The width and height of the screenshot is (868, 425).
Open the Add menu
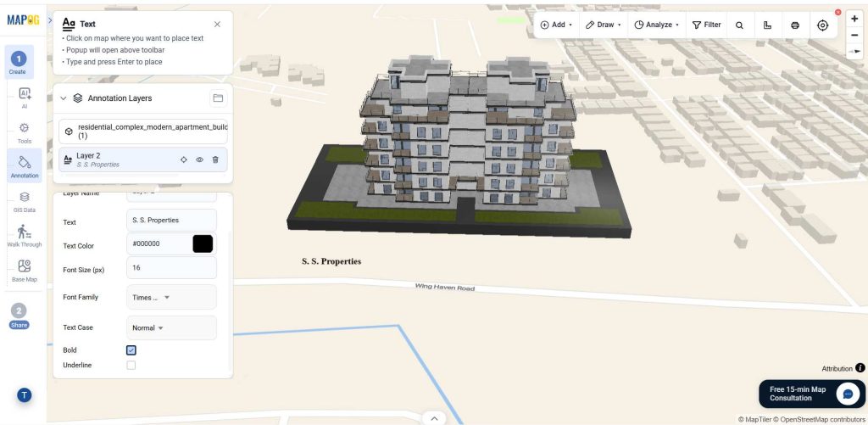coord(556,25)
